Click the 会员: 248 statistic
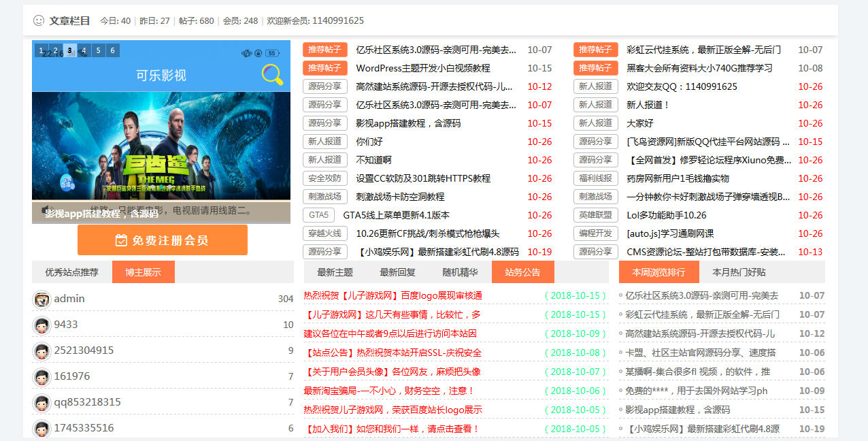Image resolution: width=868 pixels, height=441 pixels. click(240, 21)
